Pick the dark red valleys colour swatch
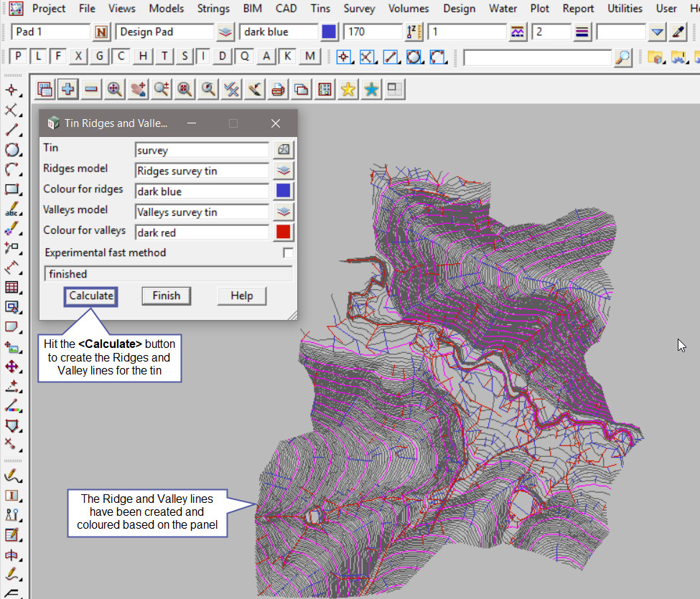Screen dimensions: 700x599 tap(284, 232)
